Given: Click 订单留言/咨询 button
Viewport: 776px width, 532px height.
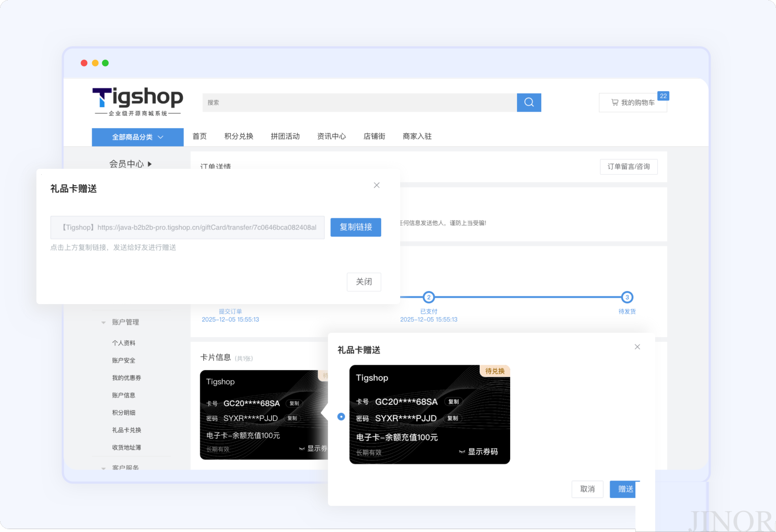Looking at the screenshot, I should click(629, 166).
